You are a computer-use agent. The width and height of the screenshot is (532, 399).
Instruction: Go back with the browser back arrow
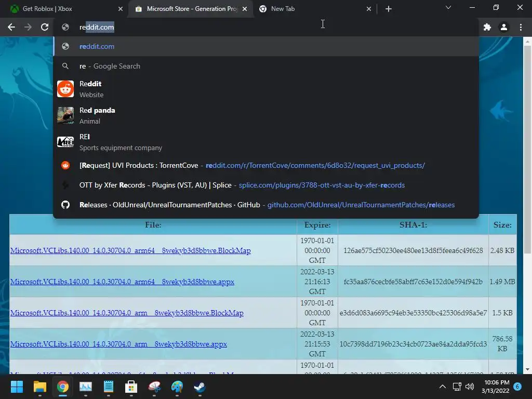click(x=11, y=27)
